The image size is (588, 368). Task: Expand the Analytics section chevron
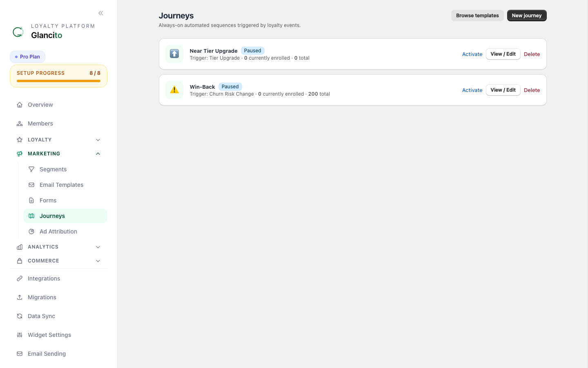(98, 247)
